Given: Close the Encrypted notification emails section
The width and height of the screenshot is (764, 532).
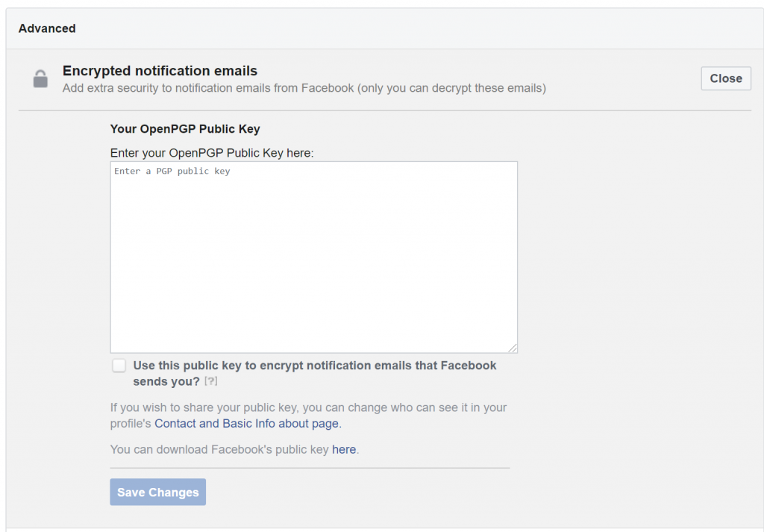Looking at the screenshot, I should tap(725, 78).
